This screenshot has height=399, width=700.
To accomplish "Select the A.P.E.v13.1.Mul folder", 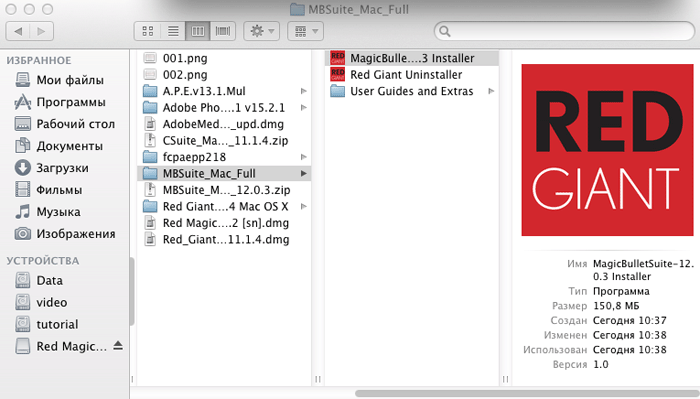I will [224, 91].
